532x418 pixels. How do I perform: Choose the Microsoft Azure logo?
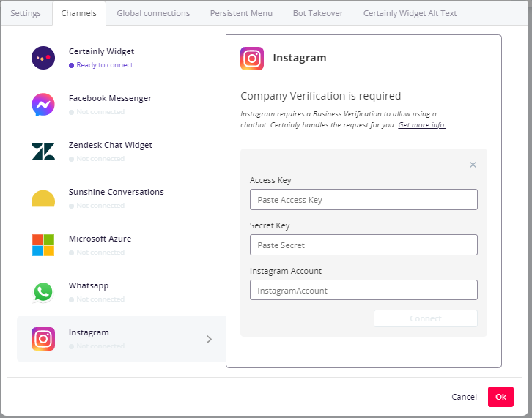pyautogui.click(x=43, y=245)
